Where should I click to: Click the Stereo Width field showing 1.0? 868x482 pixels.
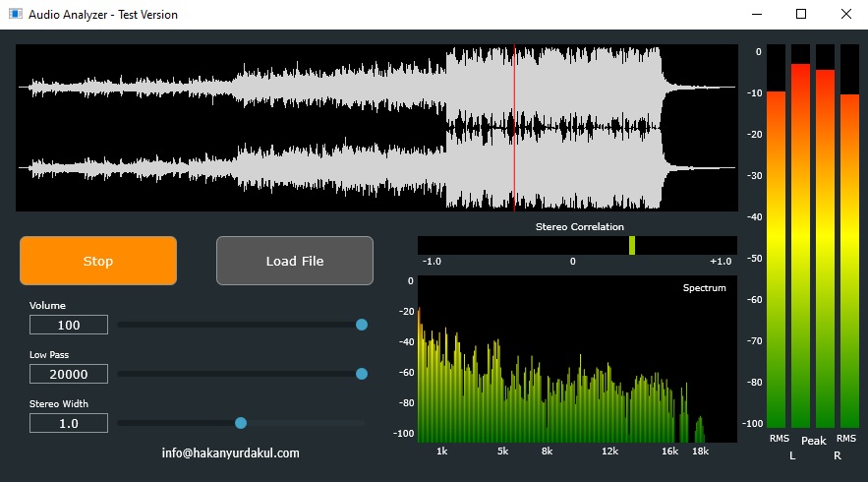coord(69,423)
